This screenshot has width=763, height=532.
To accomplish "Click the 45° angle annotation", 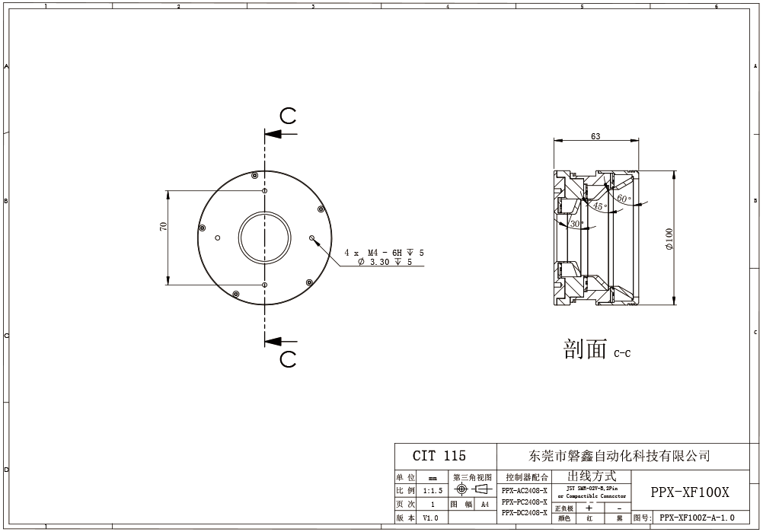I will point(599,206).
